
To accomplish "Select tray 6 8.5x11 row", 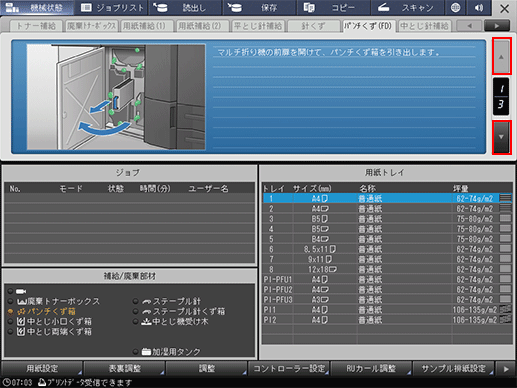I will tap(387, 249).
